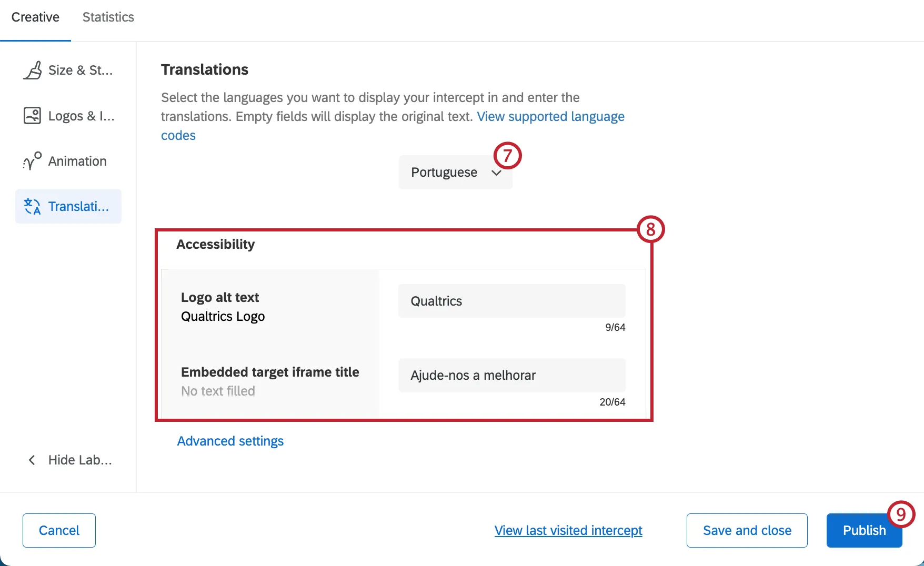
Task: Select the animation waveform icon
Action: pyautogui.click(x=31, y=161)
